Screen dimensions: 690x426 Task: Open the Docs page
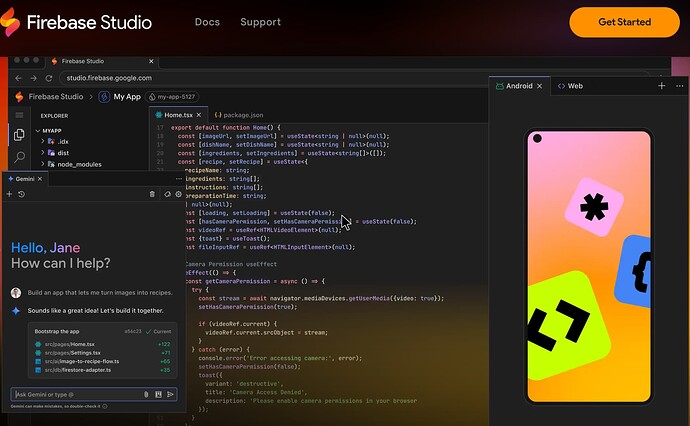(207, 22)
